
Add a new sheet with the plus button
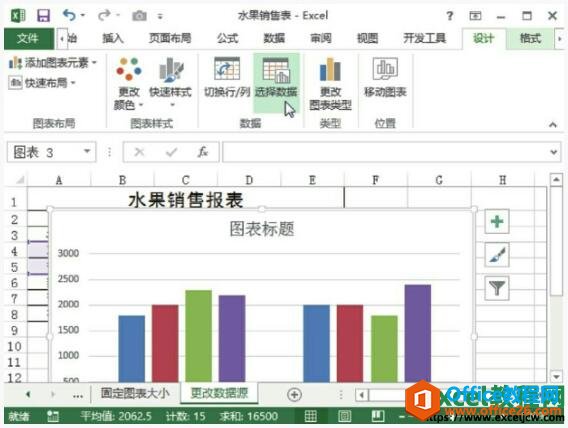tap(294, 394)
